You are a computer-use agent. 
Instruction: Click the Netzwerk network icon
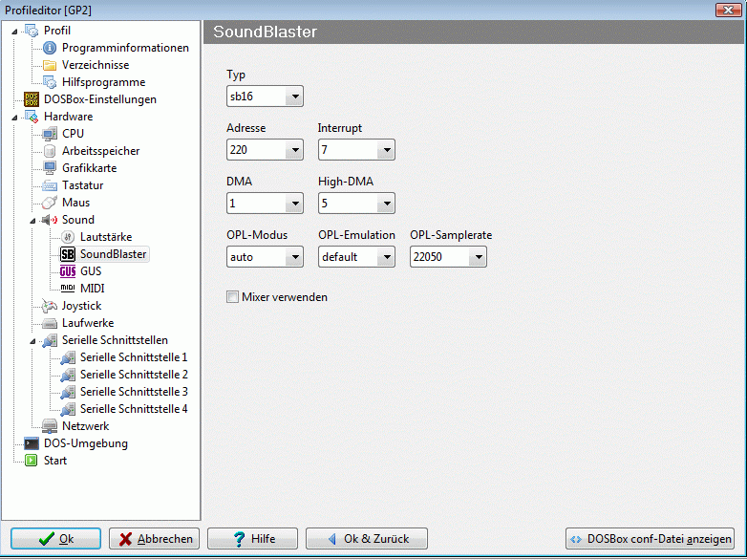[x=50, y=426]
